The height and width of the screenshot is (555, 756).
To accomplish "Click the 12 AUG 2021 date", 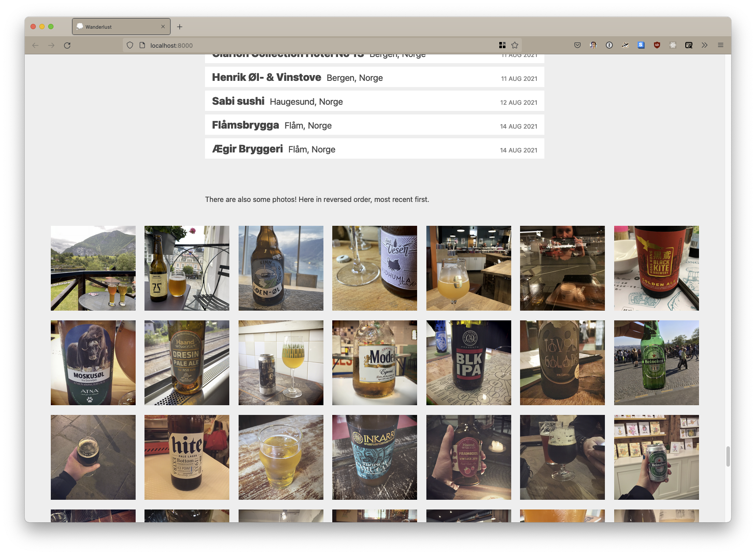I will (x=519, y=103).
